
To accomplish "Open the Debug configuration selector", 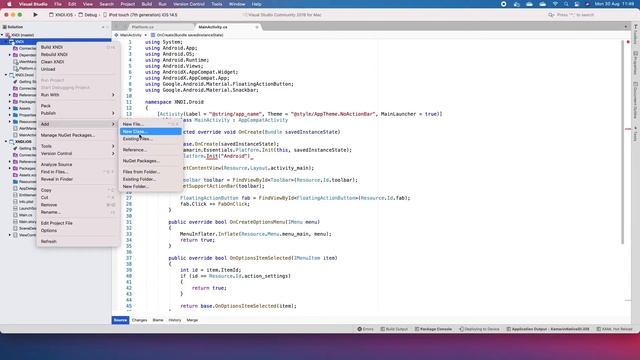I will [x=88, y=15].
